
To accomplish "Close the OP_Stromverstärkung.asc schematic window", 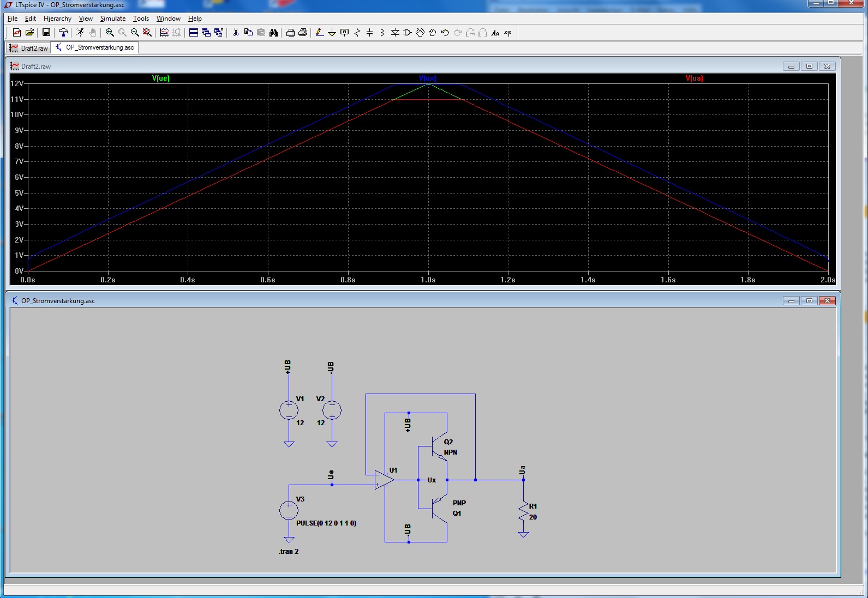I will click(x=828, y=301).
